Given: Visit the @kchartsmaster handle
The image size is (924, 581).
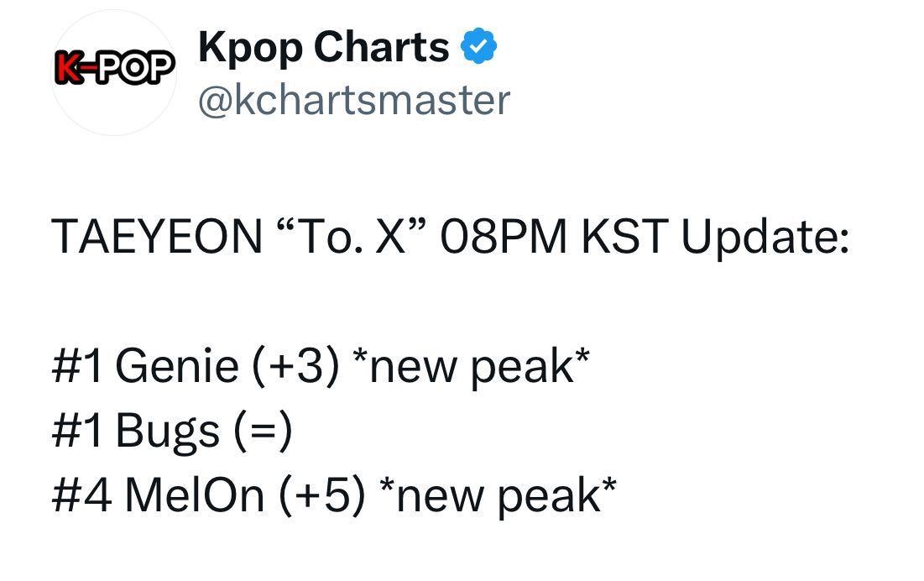Looking at the screenshot, I should click(x=354, y=100).
